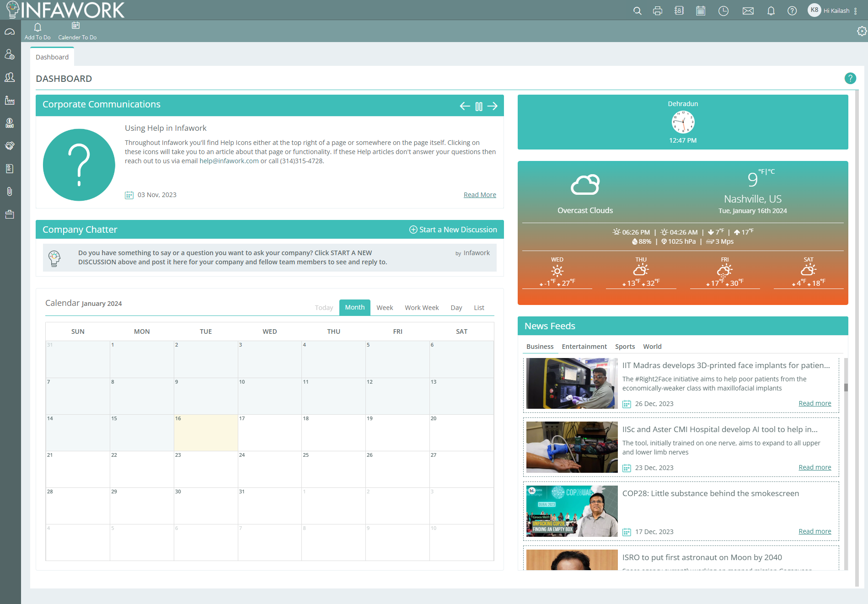868x604 pixels.
Task: Click the lightbulb icon in Company Chatter
Action: [x=54, y=258]
